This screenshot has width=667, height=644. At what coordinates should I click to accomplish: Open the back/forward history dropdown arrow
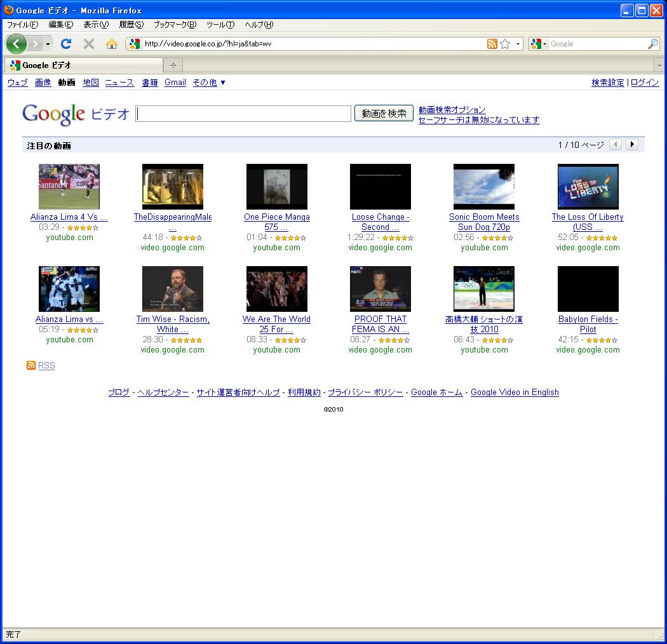coord(48,44)
